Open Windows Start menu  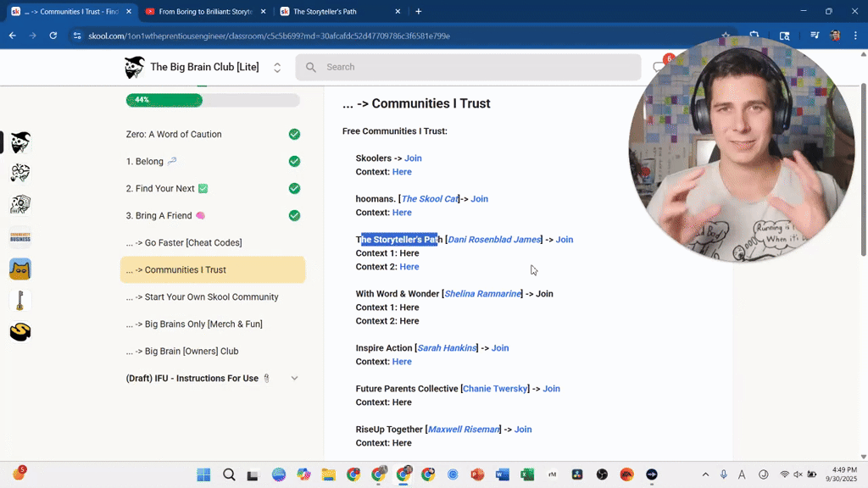(x=203, y=474)
